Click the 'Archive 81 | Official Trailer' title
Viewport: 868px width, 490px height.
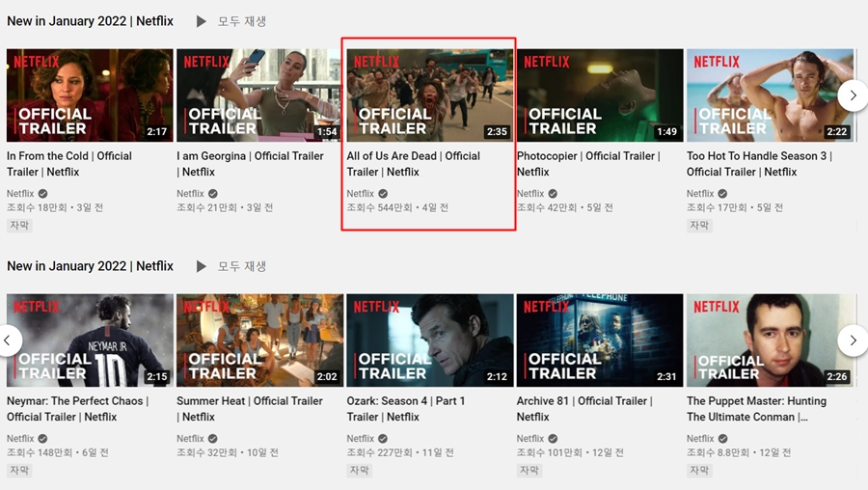pos(584,409)
